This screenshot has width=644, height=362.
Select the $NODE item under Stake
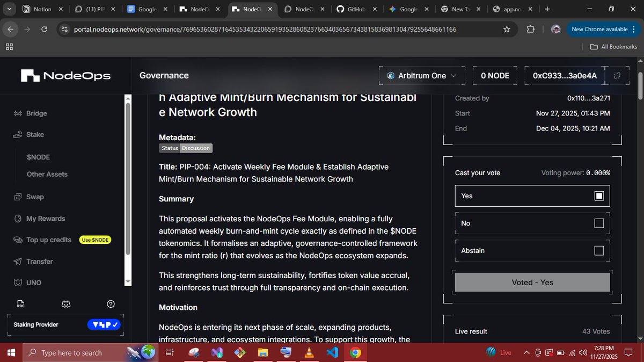[38, 157]
